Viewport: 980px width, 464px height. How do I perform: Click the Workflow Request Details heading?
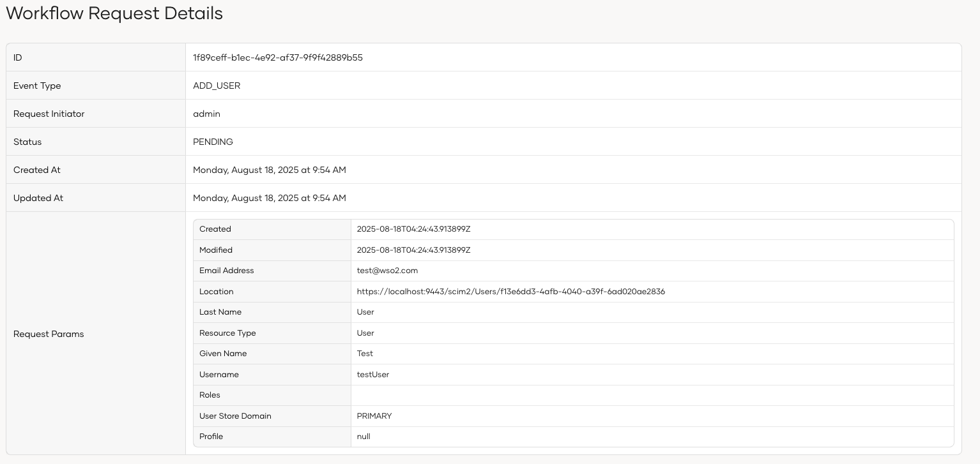coord(114,13)
